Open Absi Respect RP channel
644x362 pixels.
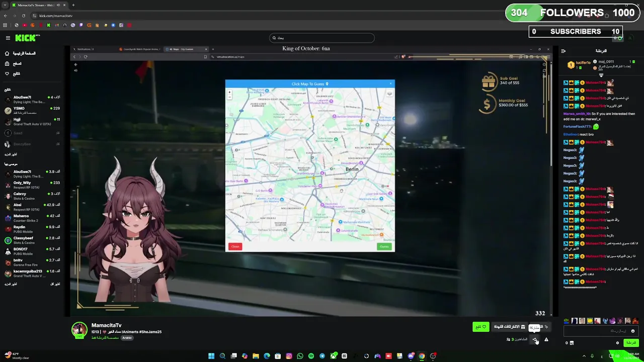pyautogui.click(x=33, y=207)
